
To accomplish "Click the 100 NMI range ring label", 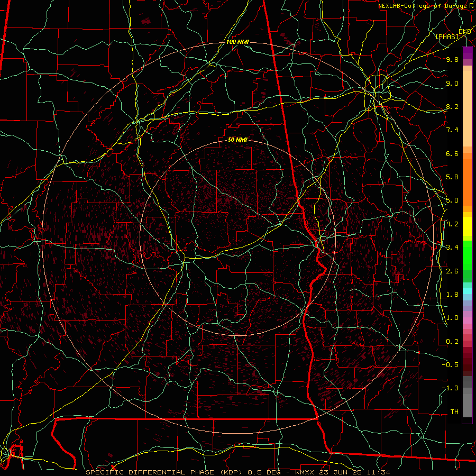I will pyautogui.click(x=237, y=42).
